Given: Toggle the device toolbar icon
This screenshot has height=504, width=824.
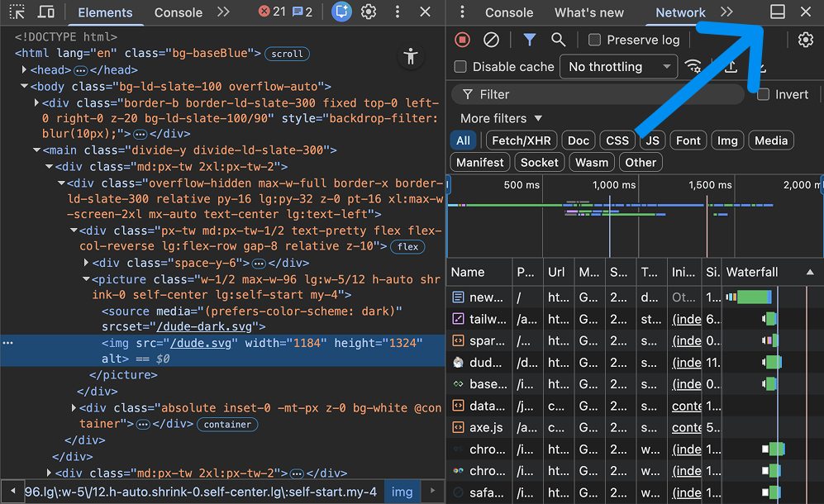Looking at the screenshot, I should (47, 12).
